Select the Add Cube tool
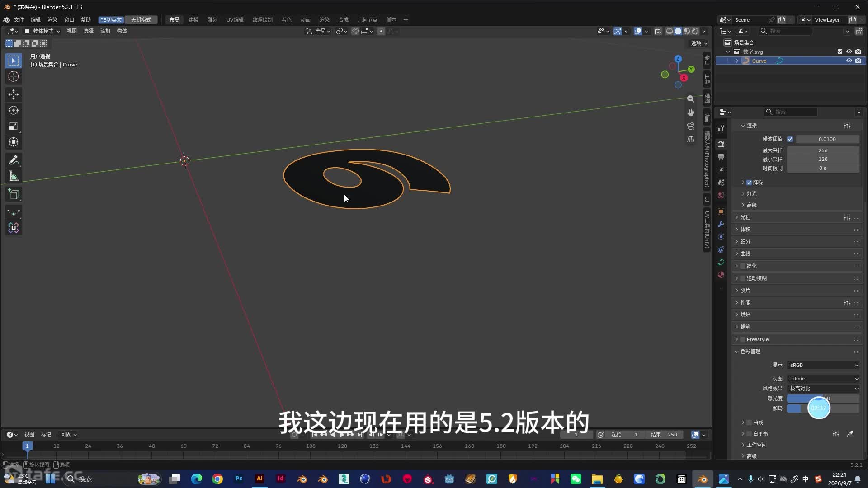Screen dimensions: 868x488 14,194
